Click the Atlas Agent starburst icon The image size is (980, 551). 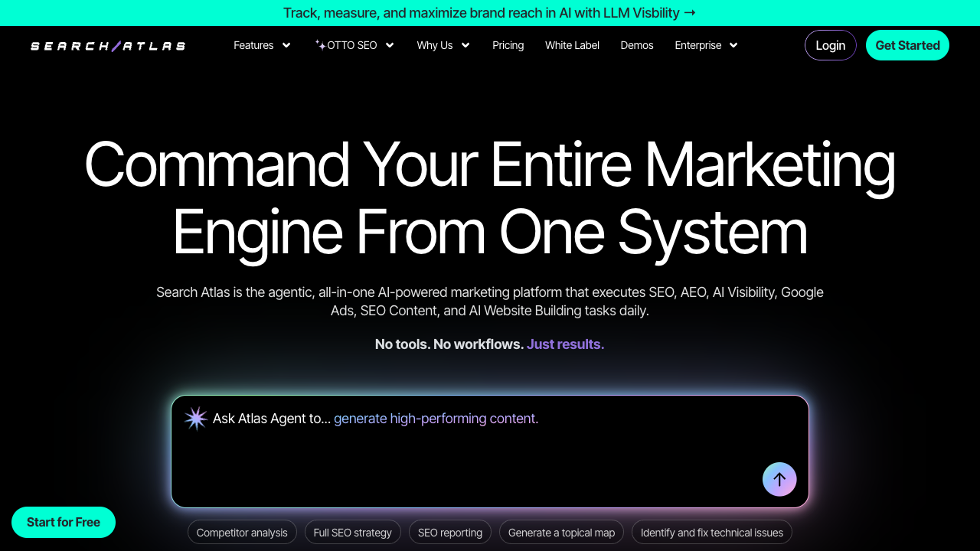pyautogui.click(x=196, y=419)
